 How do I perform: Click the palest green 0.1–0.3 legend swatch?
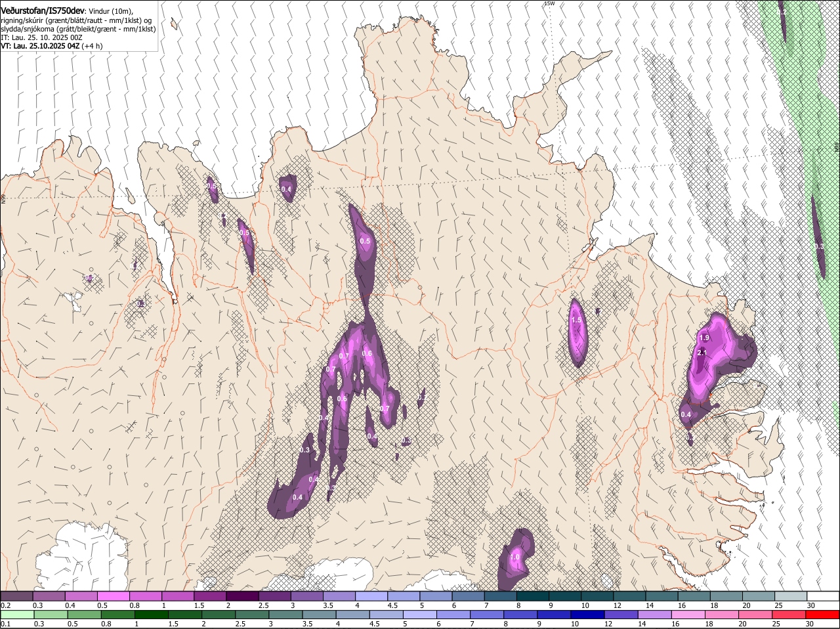(x=18, y=615)
